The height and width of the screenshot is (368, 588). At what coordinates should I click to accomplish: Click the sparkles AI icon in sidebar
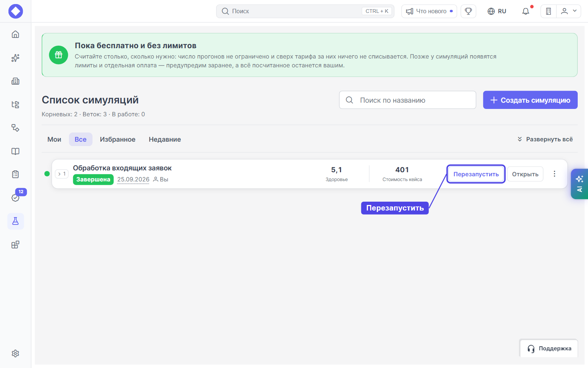(x=15, y=58)
